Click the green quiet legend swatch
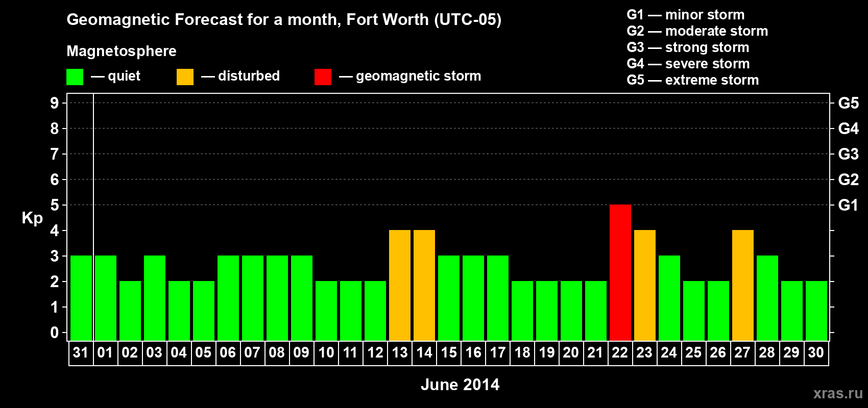The width and height of the screenshot is (868, 408). point(75,77)
